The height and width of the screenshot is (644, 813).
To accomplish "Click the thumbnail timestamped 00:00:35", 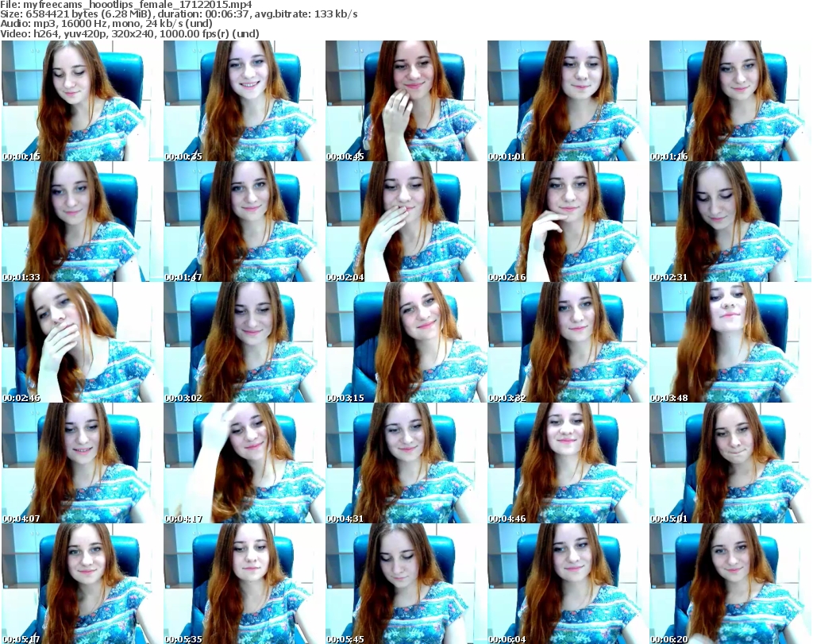I will click(x=244, y=101).
